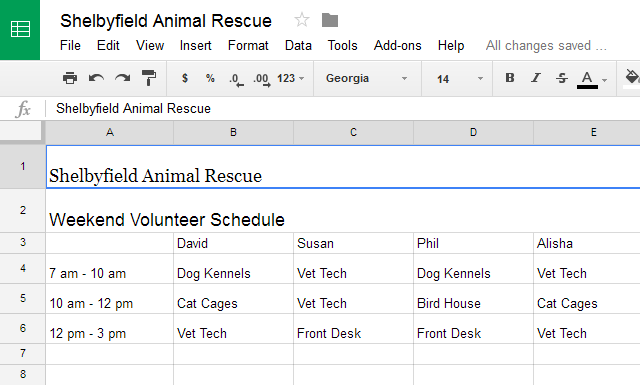This screenshot has height=385, width=640.
Task: Redo the last undone action
Action: coord(122,78)
